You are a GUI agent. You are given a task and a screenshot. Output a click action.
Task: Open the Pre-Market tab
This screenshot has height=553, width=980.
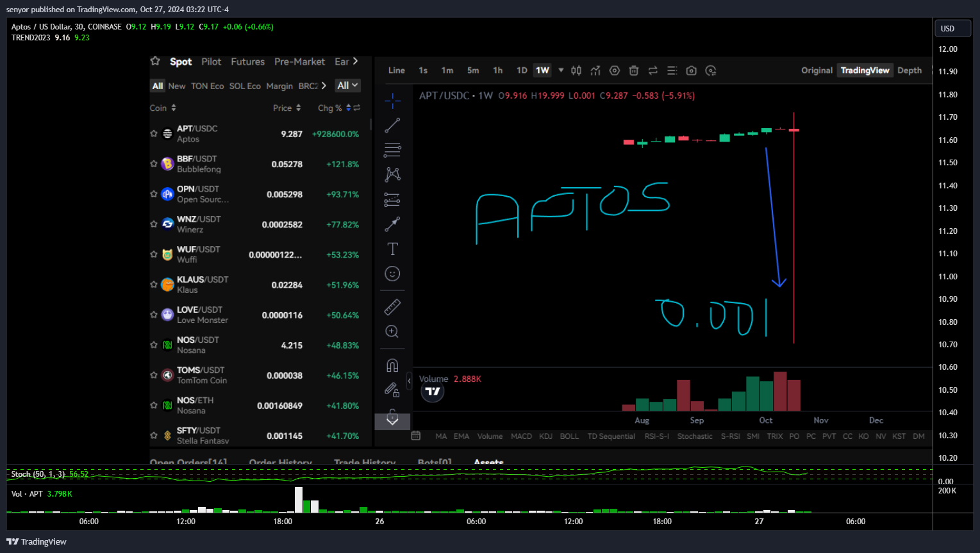coord(300,62)
